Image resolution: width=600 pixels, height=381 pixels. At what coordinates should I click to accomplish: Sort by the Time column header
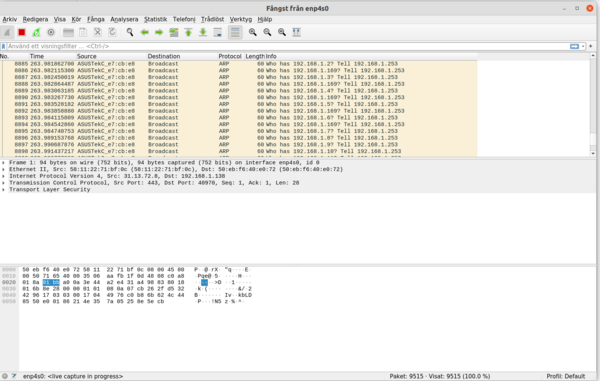[x=52, y=56]
